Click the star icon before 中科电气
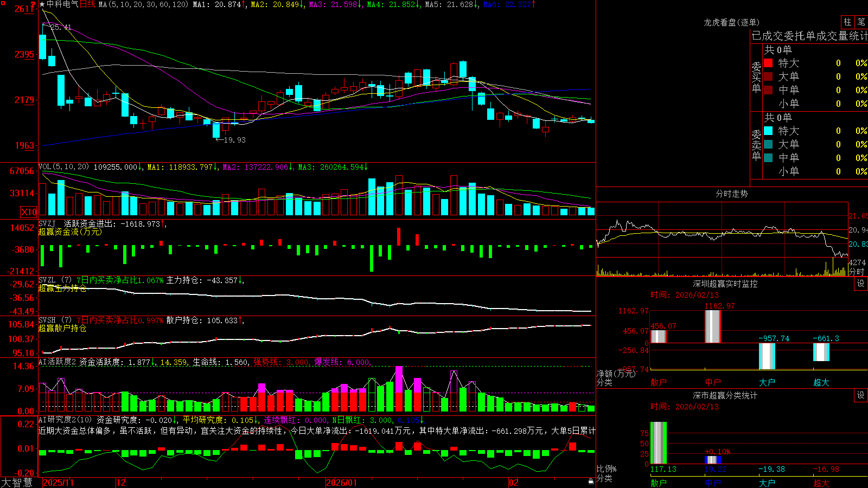The width and height of the screenshot is (868, 488). tap(42, 4)
